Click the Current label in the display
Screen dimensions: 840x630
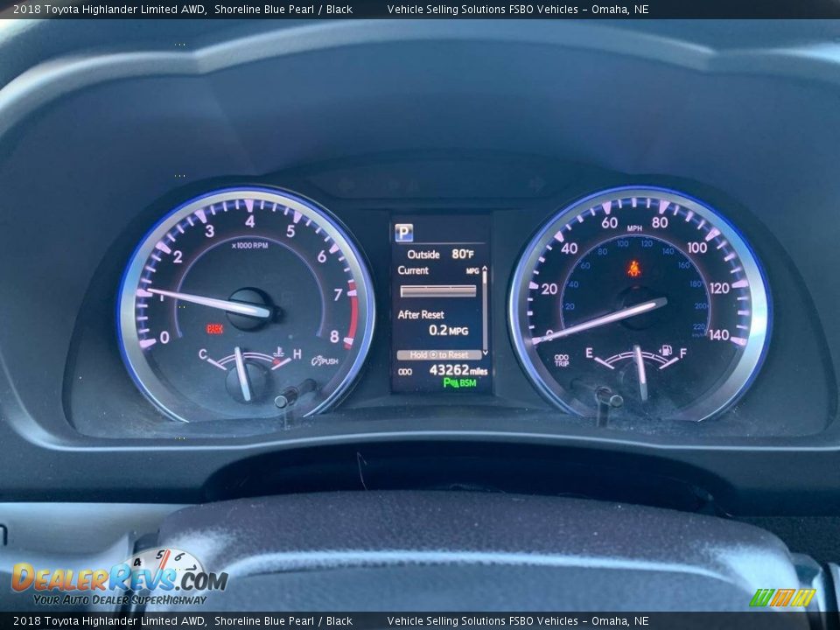(412, 270)
